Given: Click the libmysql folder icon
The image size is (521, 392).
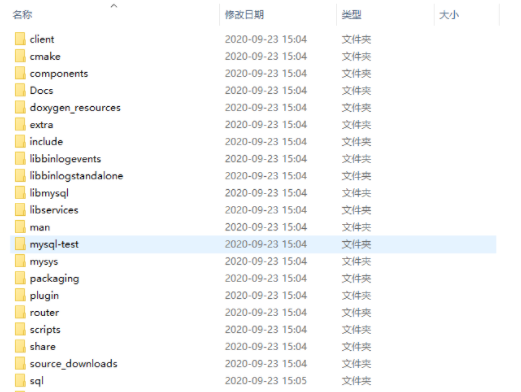Looking at the screenshot, I should tap(20, 193).
